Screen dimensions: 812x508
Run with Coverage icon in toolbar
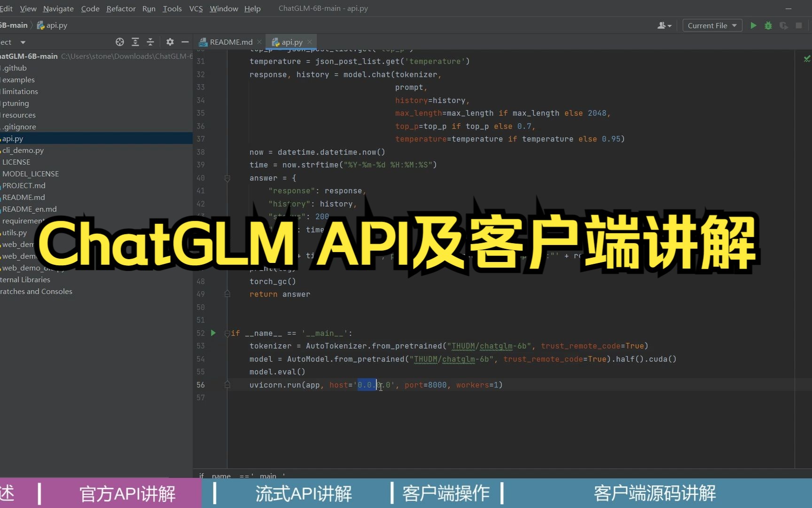[783, 25]
